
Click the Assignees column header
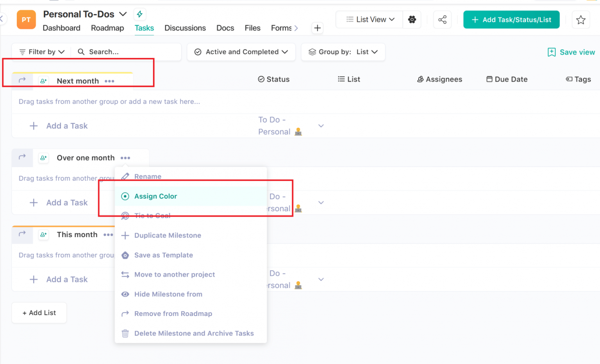tap(439, 79)
